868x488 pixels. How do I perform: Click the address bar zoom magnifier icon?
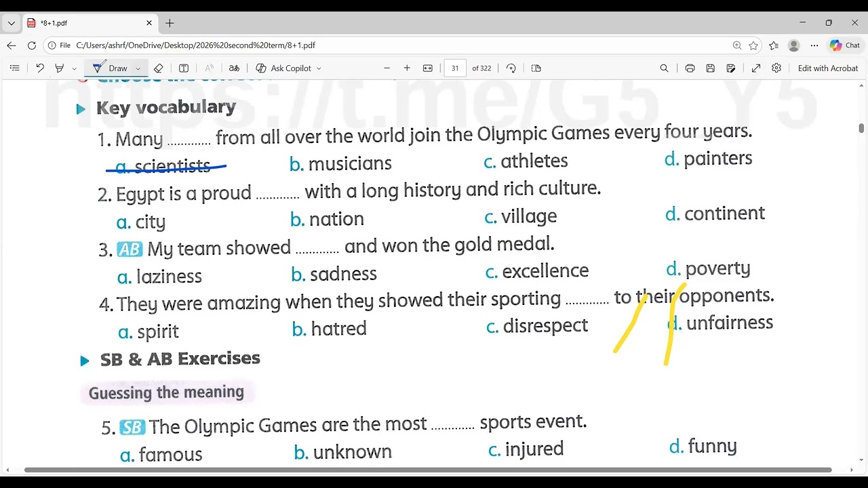tap(737, 45)
